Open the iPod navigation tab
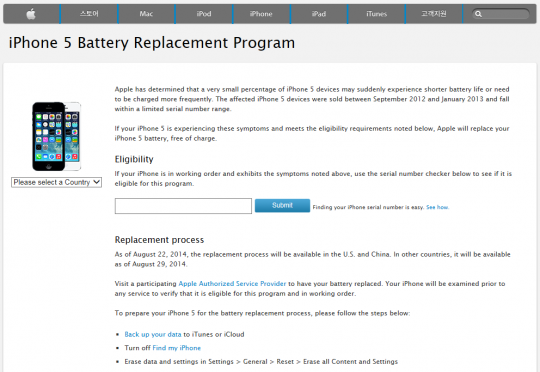The width and height of the screenshot is (540, 372). point(204,14)
